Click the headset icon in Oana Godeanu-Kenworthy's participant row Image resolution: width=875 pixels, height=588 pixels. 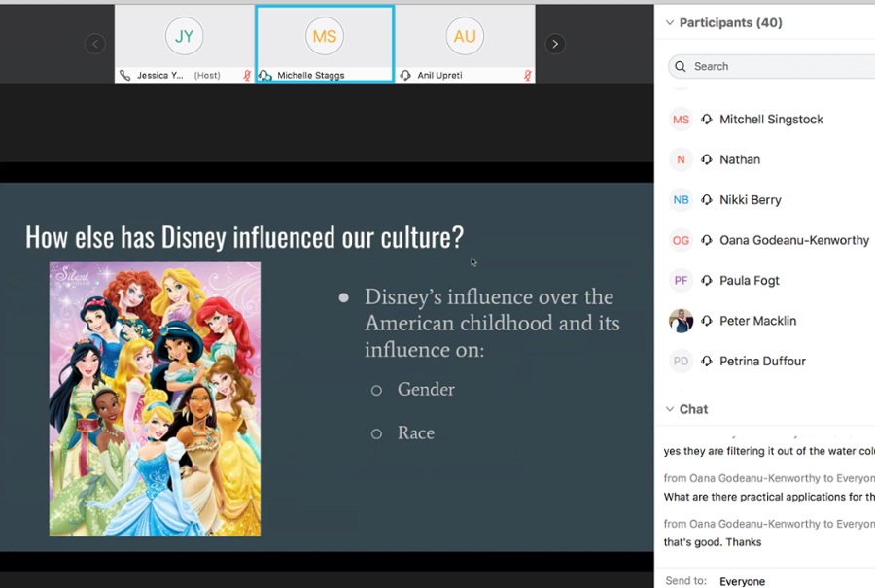coord(707,240)
